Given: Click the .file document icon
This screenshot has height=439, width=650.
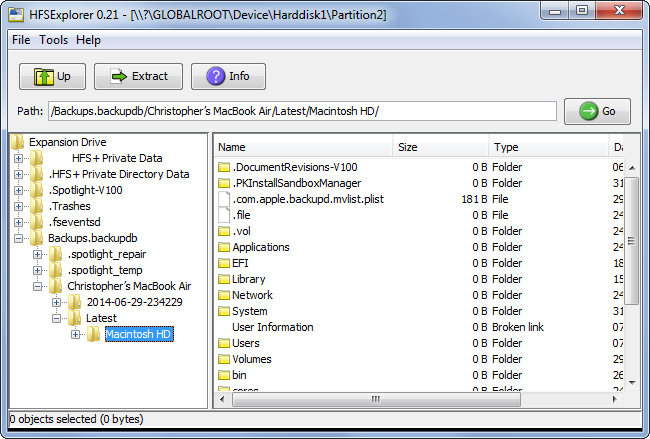Looking at the screenshot, I should [x=224, y=215].
